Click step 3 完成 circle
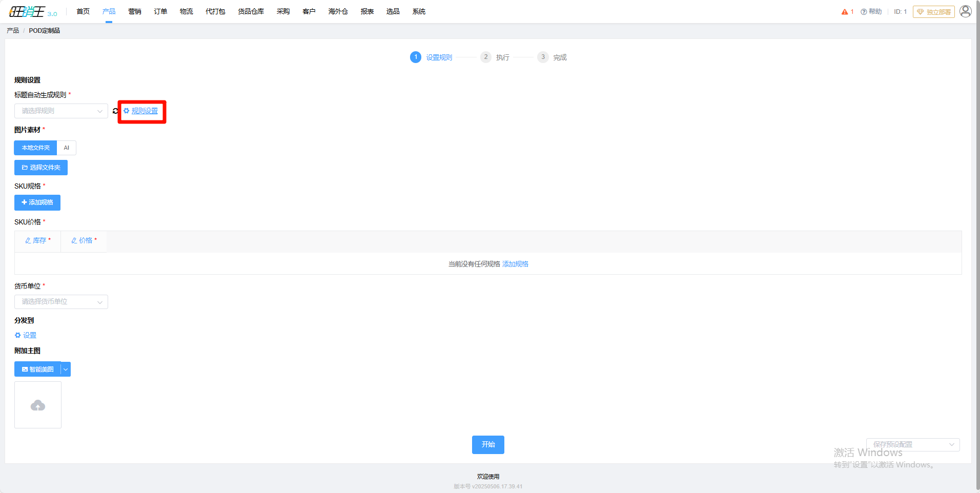 tap(543, 57)
